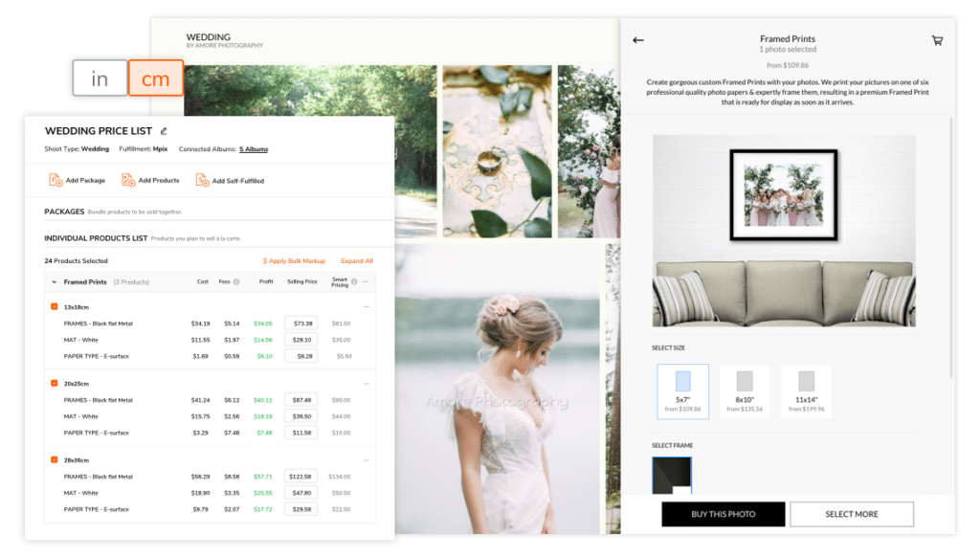Click the Add Self-Fulfilled icon
The width and height of the screenshot is (980, 559).
click(203, 180)
